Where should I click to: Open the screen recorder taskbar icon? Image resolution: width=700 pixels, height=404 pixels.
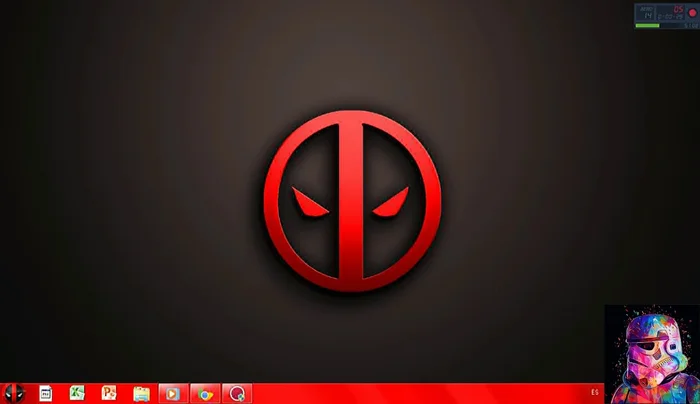[x=238, y=393]
